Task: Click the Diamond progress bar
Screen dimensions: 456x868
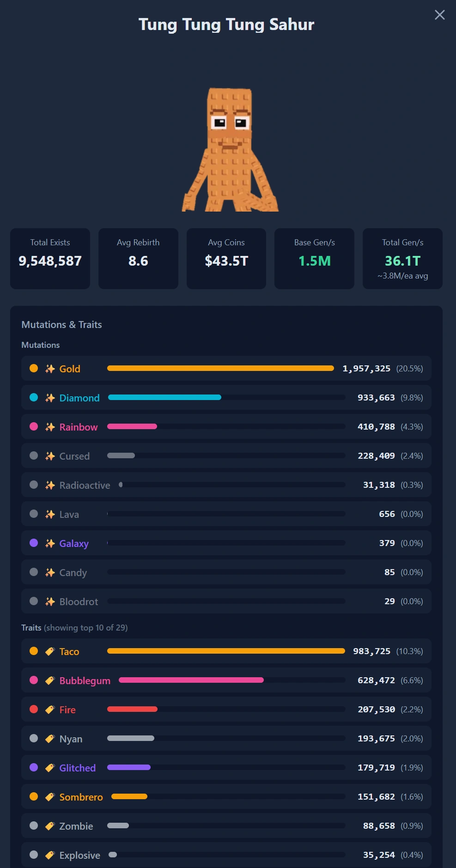Action: click(x=227, y=397)
